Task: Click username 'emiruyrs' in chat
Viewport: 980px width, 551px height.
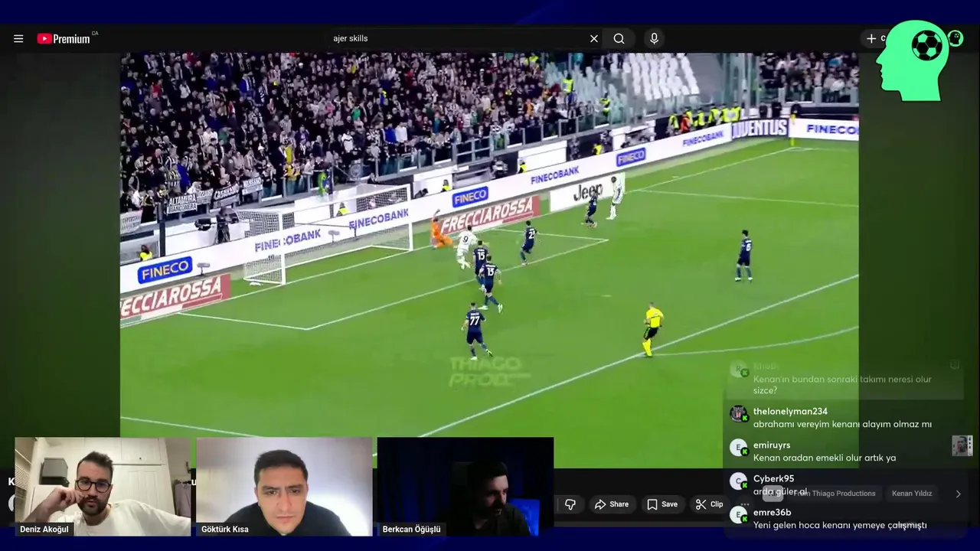Action: coord(772,445)
